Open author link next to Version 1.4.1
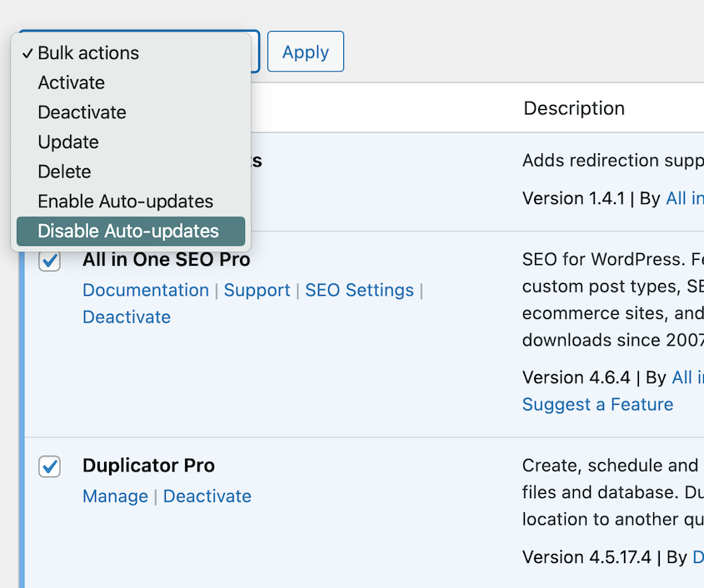704x588 pixels. click(x=685, y=198)
